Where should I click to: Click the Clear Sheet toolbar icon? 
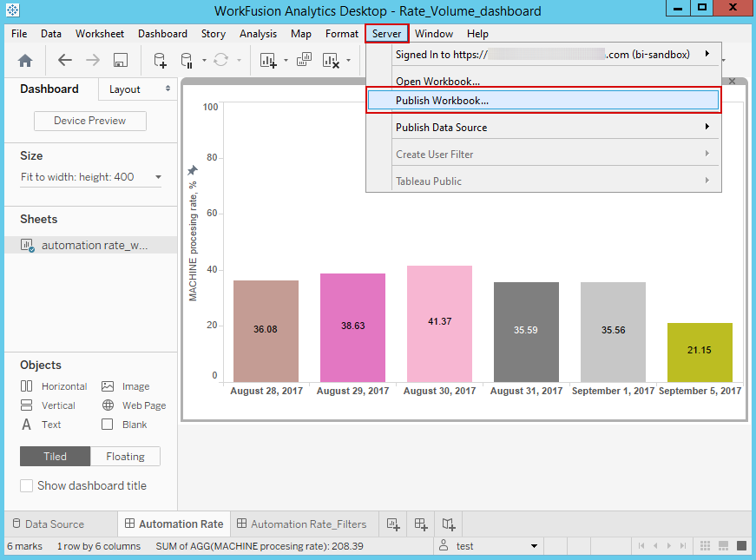pyautogui.click(x=331, y=60)
